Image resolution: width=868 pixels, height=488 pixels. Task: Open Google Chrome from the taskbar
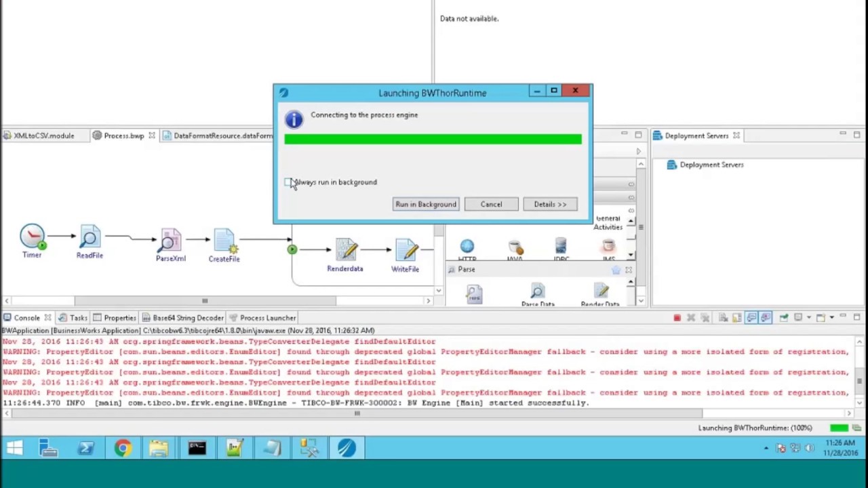(x=123, y=448)
